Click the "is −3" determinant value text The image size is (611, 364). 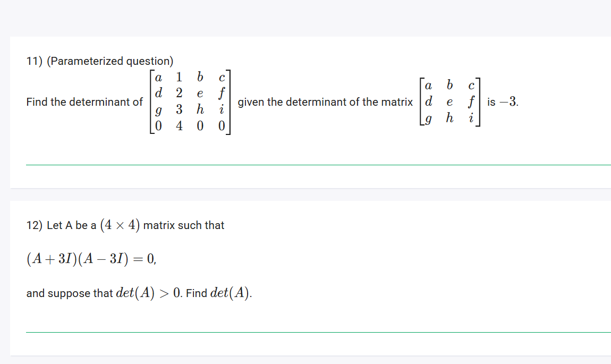pyautogui.click(x=502, y=102)
